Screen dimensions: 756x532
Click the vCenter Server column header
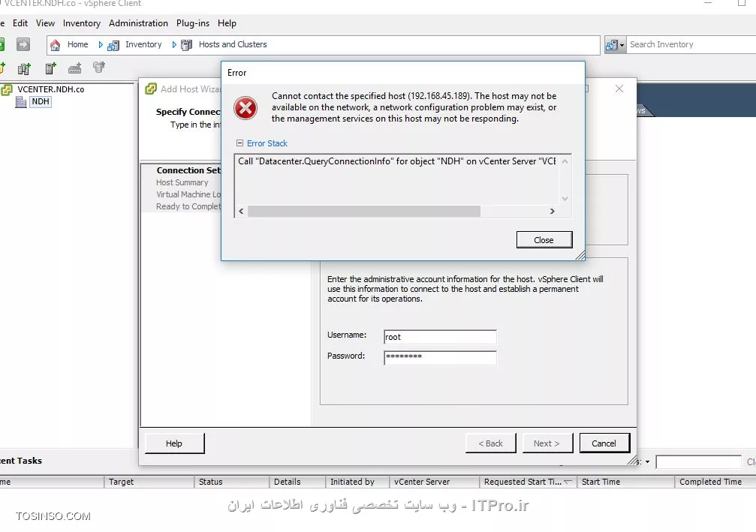click(x=434, y=482)
